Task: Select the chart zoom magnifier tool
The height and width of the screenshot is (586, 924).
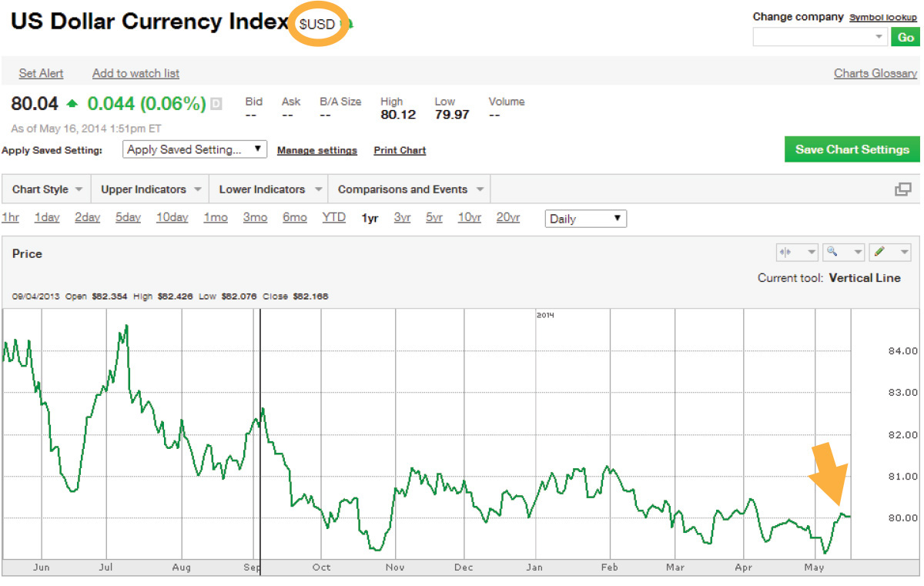Action: (832, 252)
